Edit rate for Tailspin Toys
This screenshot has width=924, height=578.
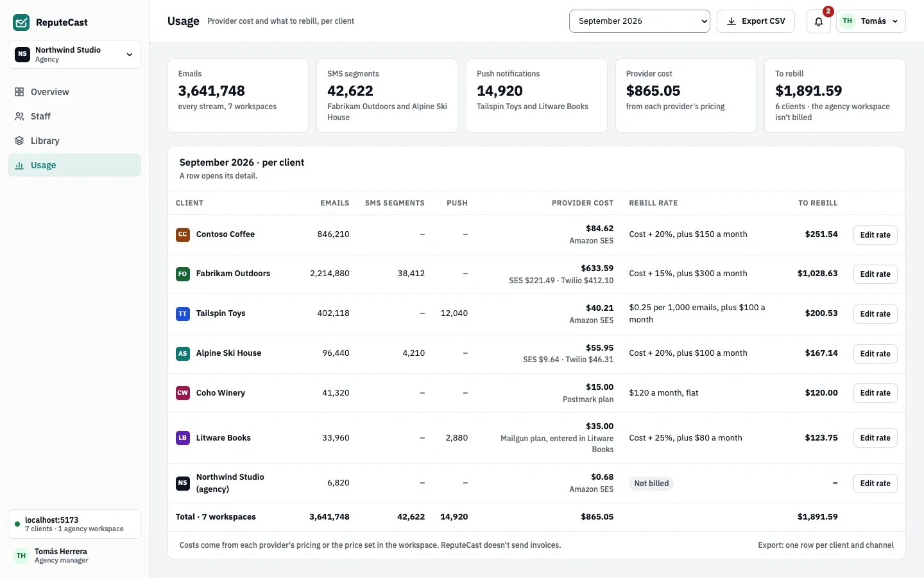click(875, 314)
